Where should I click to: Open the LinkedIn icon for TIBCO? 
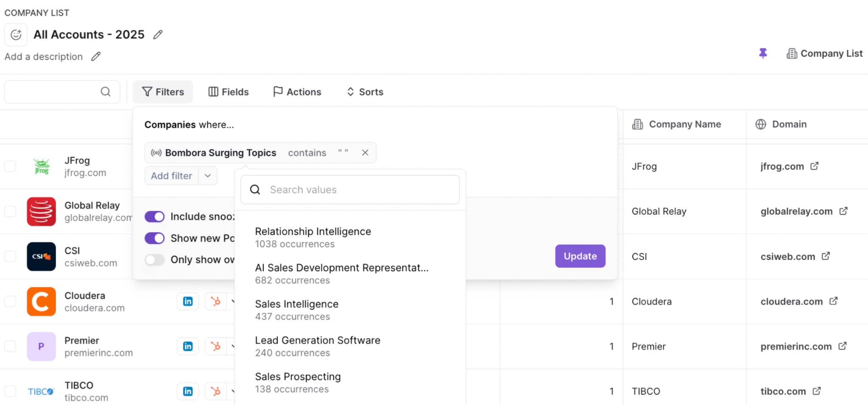coord(188,391)
